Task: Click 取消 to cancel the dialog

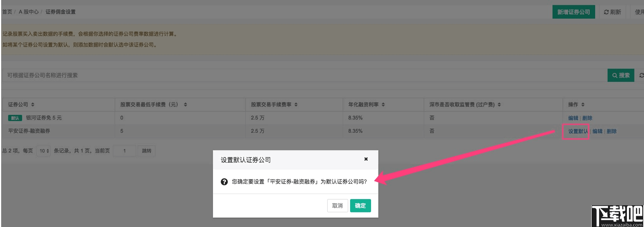Action: 337,206
